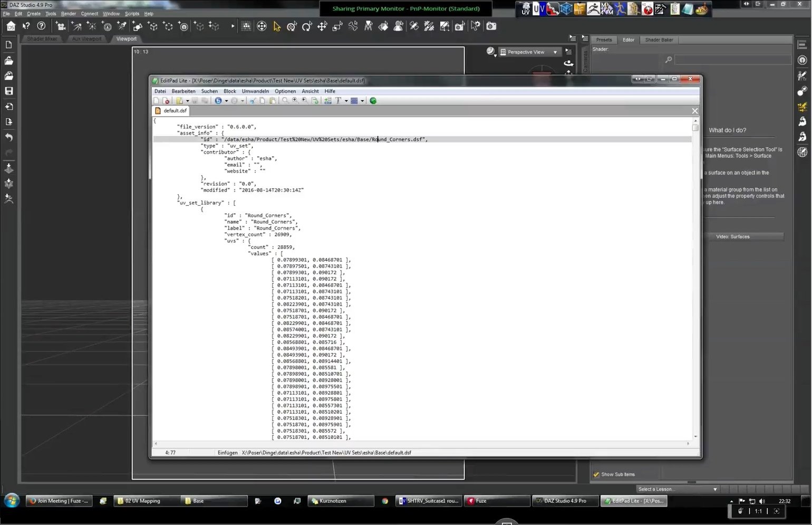Expand the DAZ toolbar overflow arrow
The image size is (812, 525).
coord(233,26)
